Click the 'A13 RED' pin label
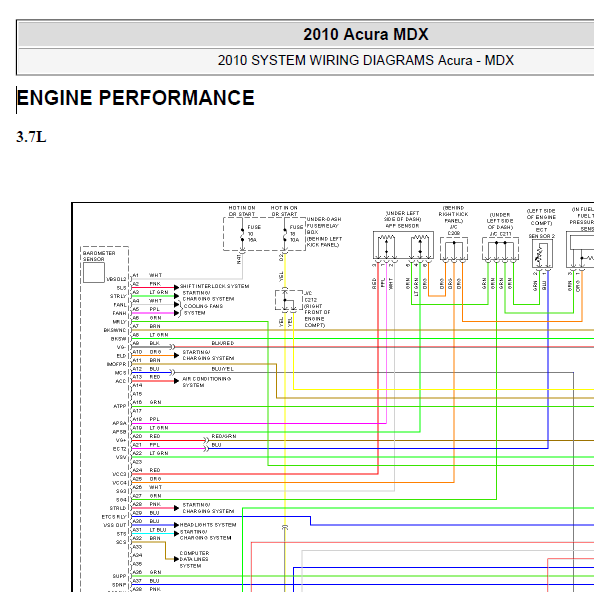The width and height of the screenshot is (594, 592). (x=147, y=377)
